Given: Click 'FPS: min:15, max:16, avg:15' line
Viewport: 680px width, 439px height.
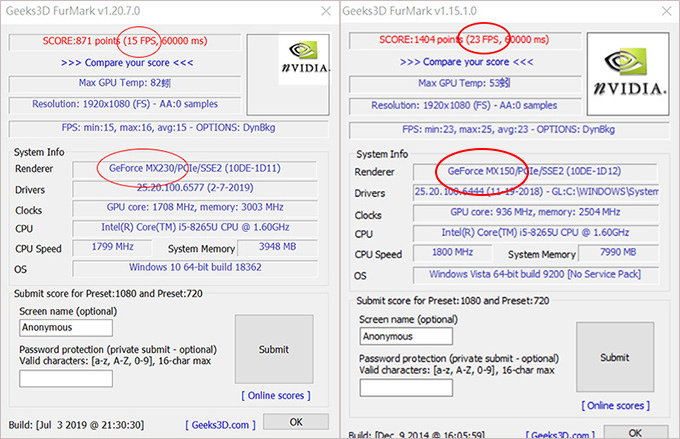Looking at the screenshot, I should [x=168, y=128].
